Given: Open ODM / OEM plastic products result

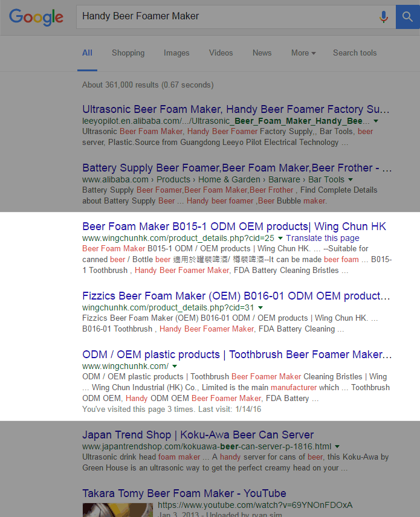Looking at the screenshot, I should tap(237, 355).
